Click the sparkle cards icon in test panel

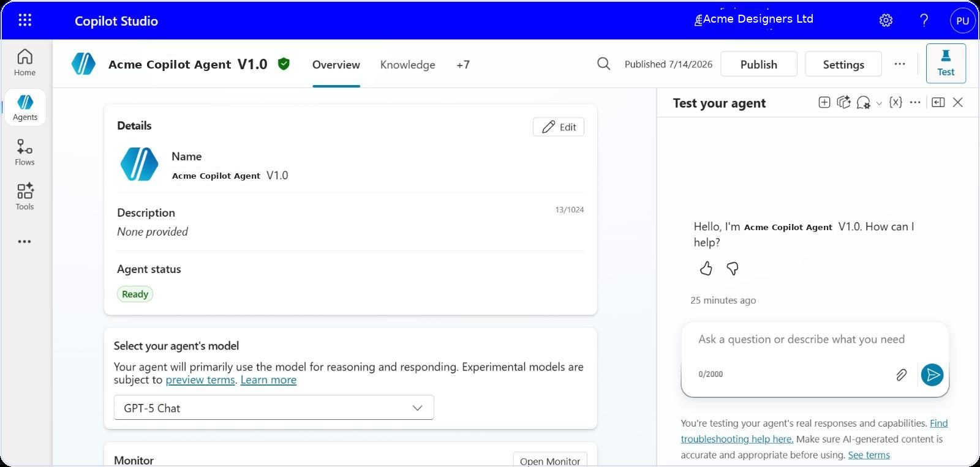[x=844, y=102]
